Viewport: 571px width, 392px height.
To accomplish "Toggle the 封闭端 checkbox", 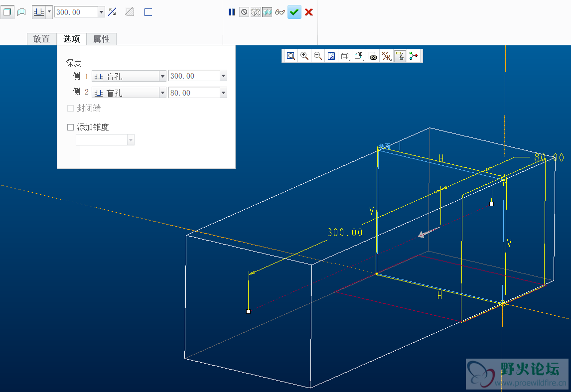I will [71, 108].
